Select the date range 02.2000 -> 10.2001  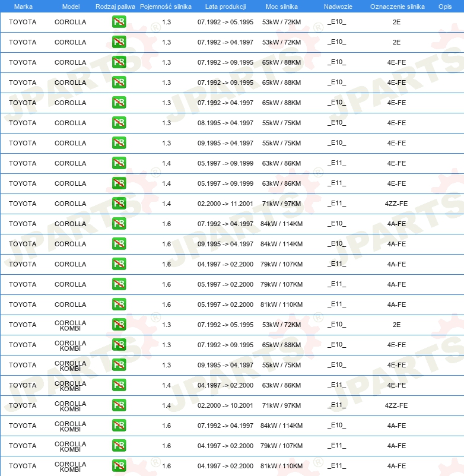225,405
